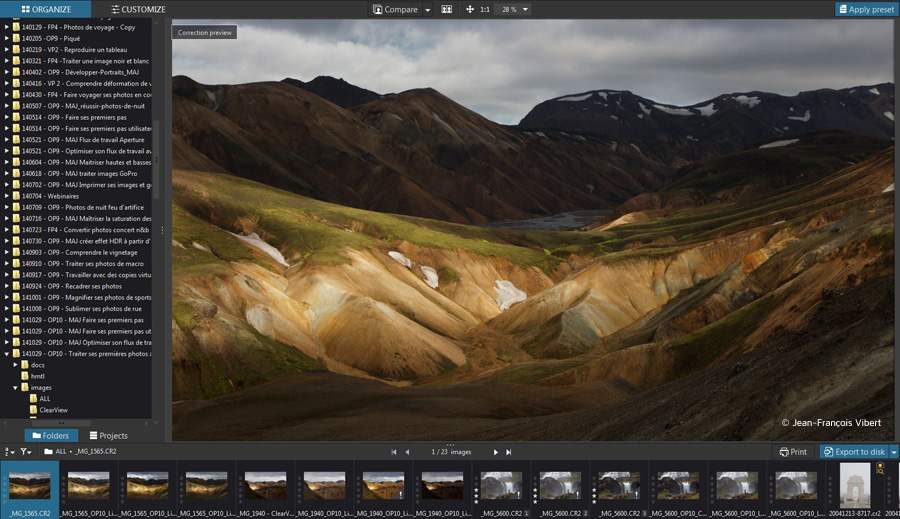
Task: Set zoom to 1:1
Action: point(485,9)
